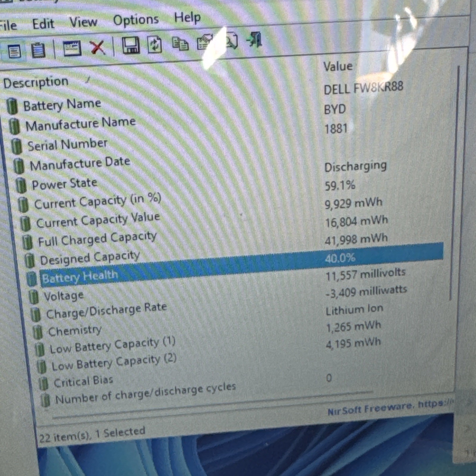Viewport: 476px width, 476px height.
Task: Open the File menu
Action: coord(8,26)
